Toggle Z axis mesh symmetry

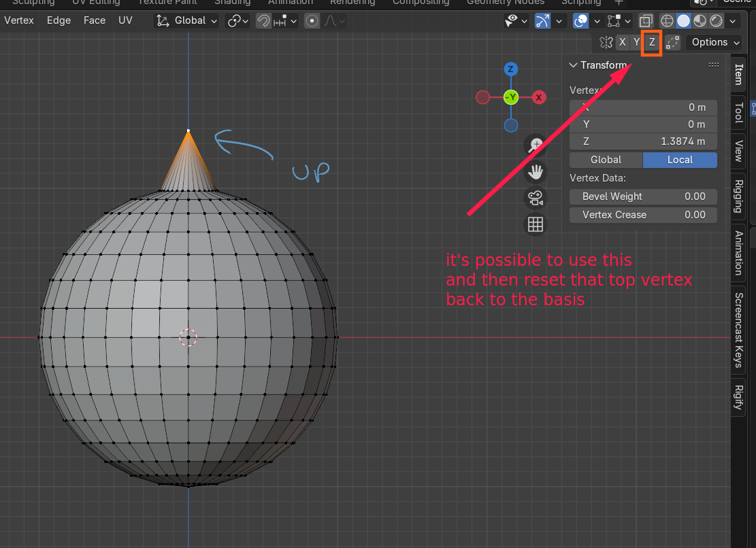coord(652,42)
